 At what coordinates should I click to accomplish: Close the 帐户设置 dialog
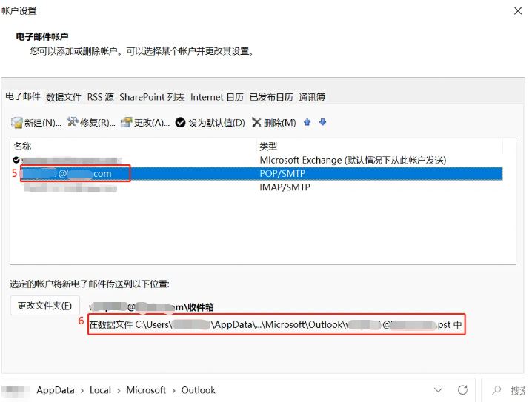tap(518, 11)
